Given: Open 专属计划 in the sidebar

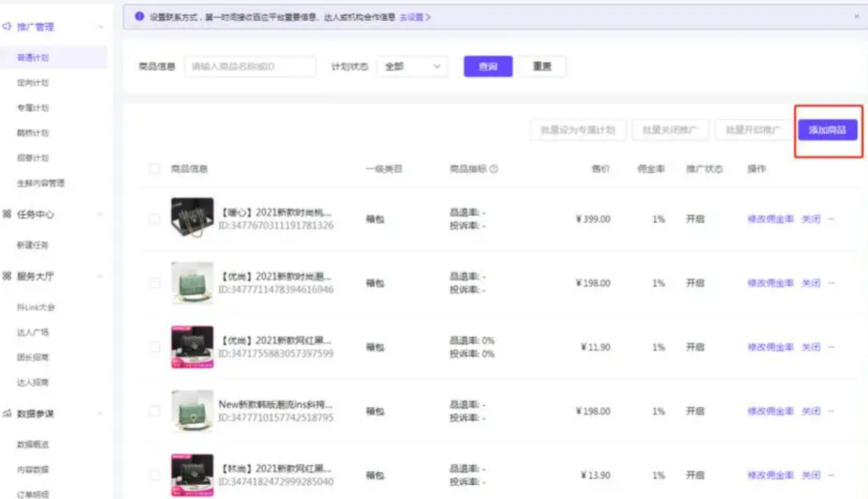Looking at the screenshot, I should pos(33,108).
